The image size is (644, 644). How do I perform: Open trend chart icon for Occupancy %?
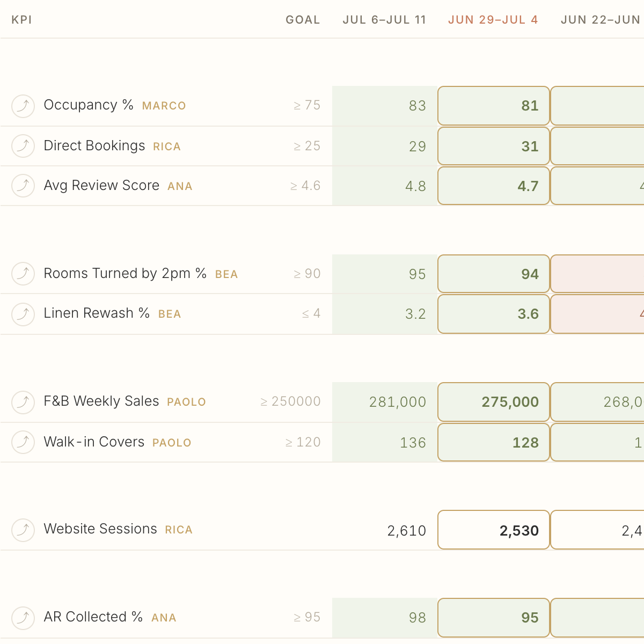(x=23, y=106)
